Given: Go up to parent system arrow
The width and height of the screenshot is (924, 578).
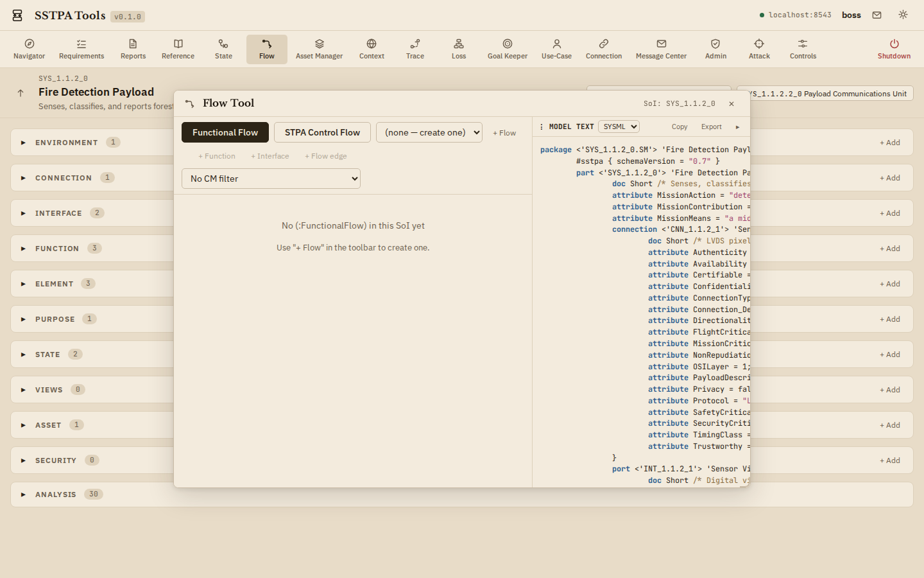Looking at the screenshot, I should (x=21, y=93).
